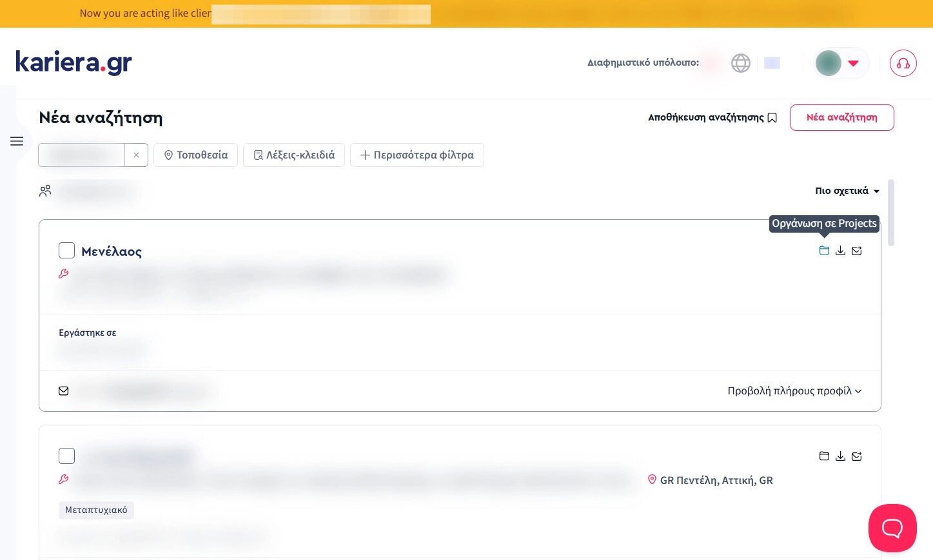Screen dimensions: 933x560
Task: Click the Μεταπτυχιακό tag
Action: [96, 510]
